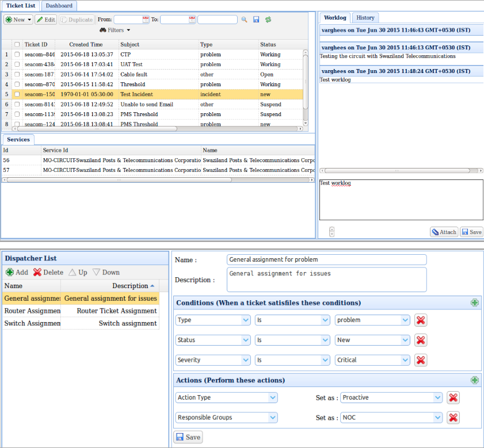Open the Filters dropdown
The image size is (484, 448).
(x=115, y=30)
